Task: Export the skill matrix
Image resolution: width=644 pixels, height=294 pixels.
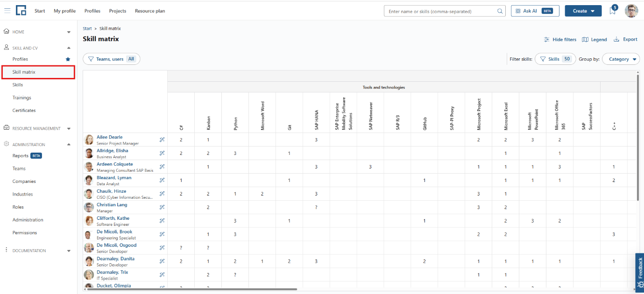Action: pos(625,40)
